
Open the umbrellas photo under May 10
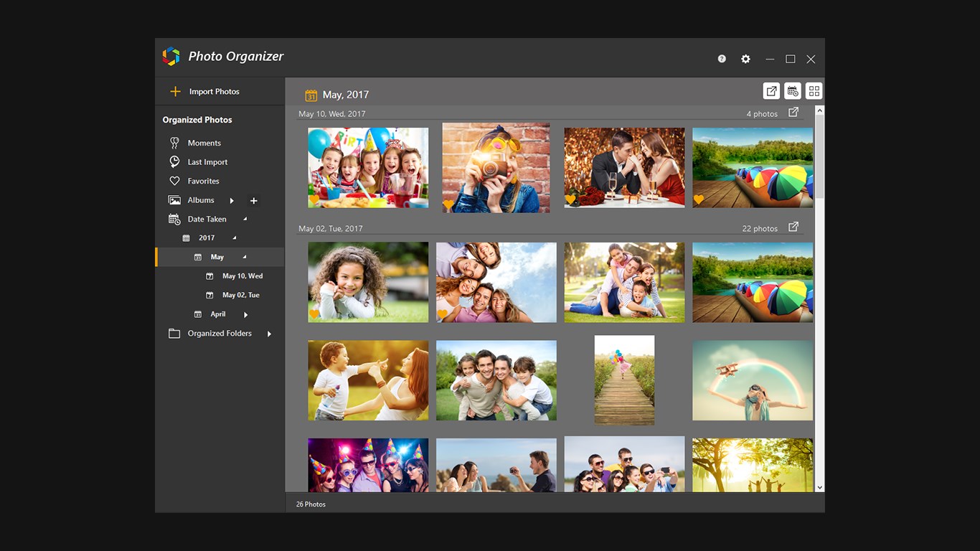pos(753,168)
